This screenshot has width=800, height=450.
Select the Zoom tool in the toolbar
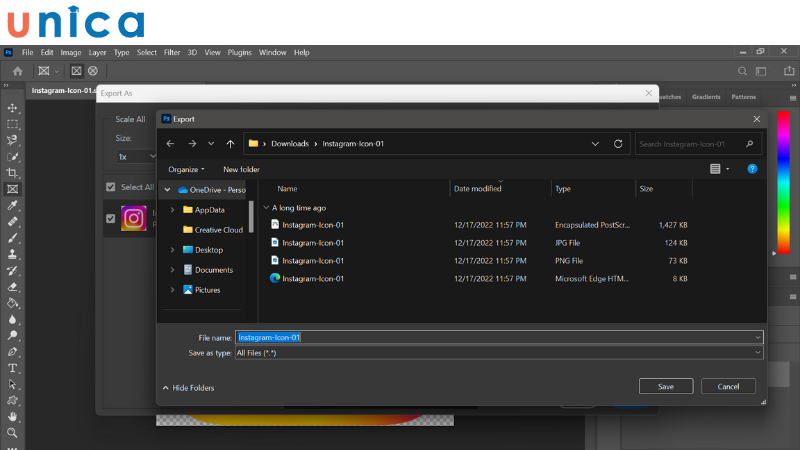(13, 433)
